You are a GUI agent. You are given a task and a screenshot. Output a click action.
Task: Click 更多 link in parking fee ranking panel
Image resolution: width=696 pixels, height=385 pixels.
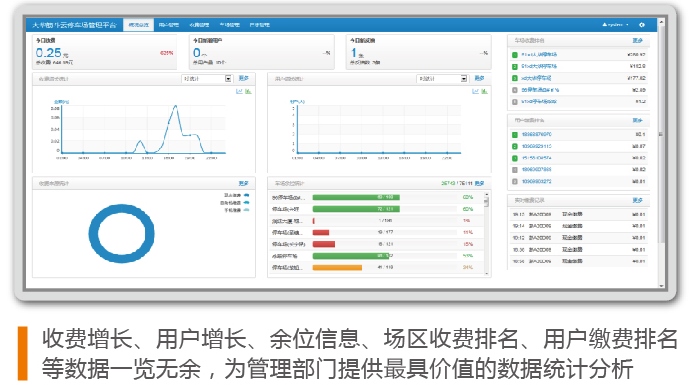[x=637, y=40]
